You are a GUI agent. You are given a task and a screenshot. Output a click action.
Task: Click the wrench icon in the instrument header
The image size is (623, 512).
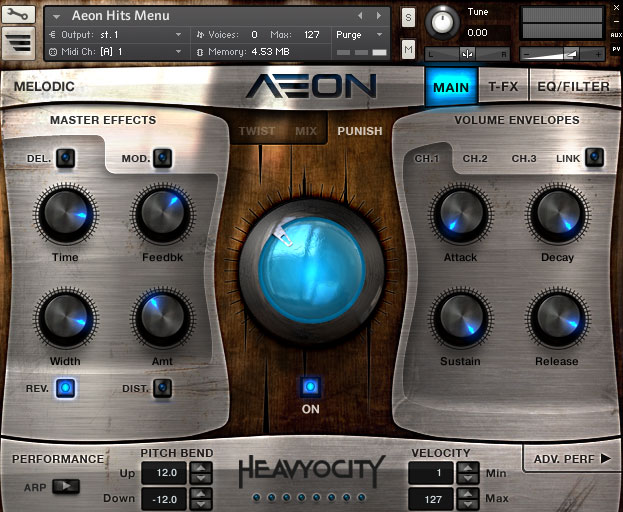point(19,15)
